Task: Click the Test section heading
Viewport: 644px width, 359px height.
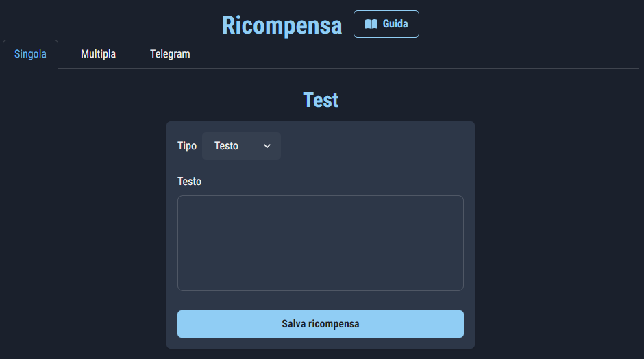Action: tap(321, 100)
